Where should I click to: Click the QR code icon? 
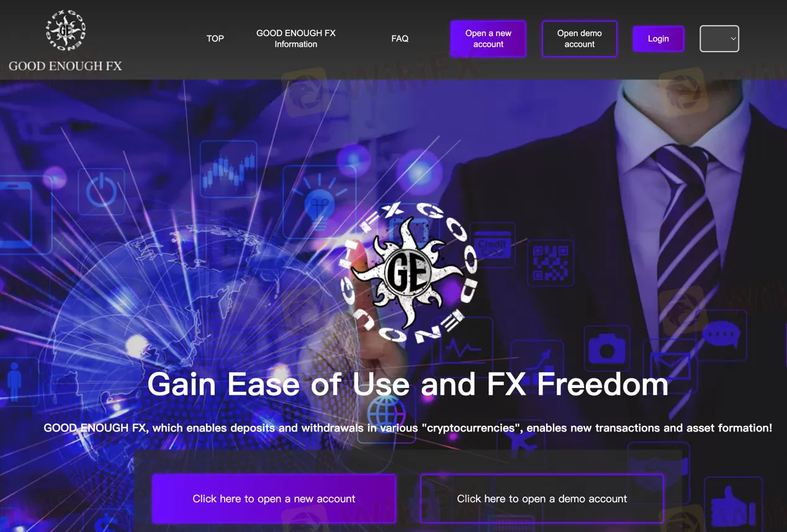point(551,262)
